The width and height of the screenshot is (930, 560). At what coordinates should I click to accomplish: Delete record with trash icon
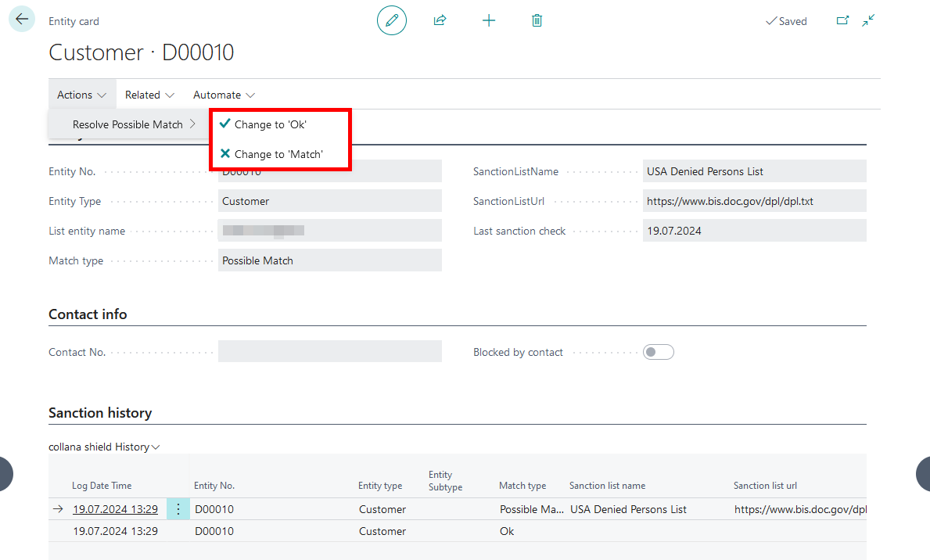[537, 21]
